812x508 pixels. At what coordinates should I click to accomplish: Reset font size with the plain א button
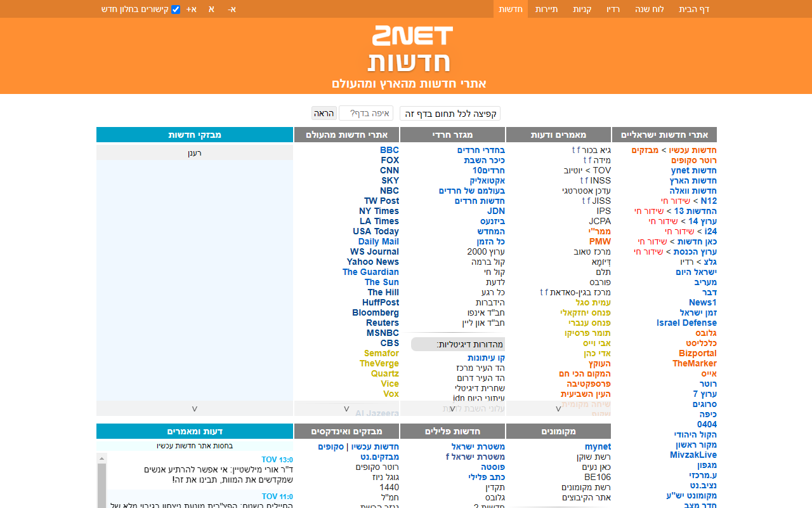pyautogui.click(x=211, y=10)
